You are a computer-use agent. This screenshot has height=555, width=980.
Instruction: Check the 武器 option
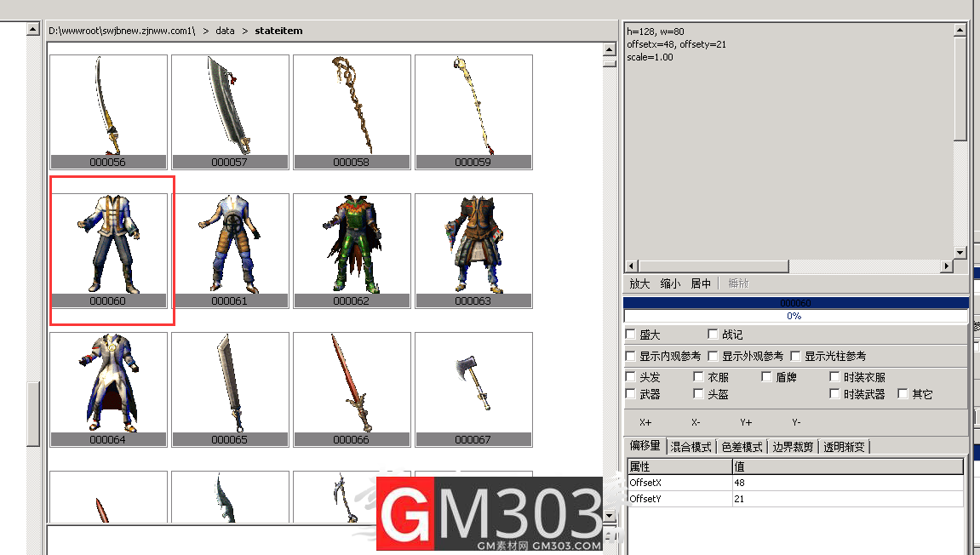point(631,394)
